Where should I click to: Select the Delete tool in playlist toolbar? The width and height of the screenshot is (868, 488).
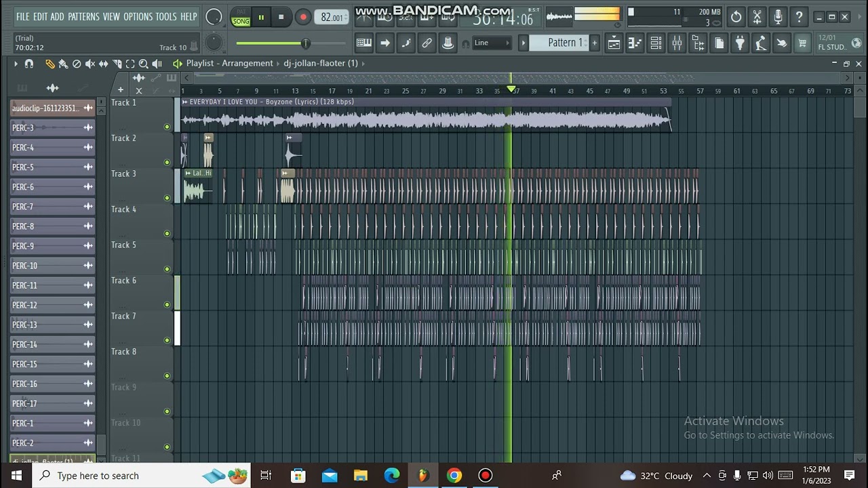pyautogui.click(x=77, y=64)
